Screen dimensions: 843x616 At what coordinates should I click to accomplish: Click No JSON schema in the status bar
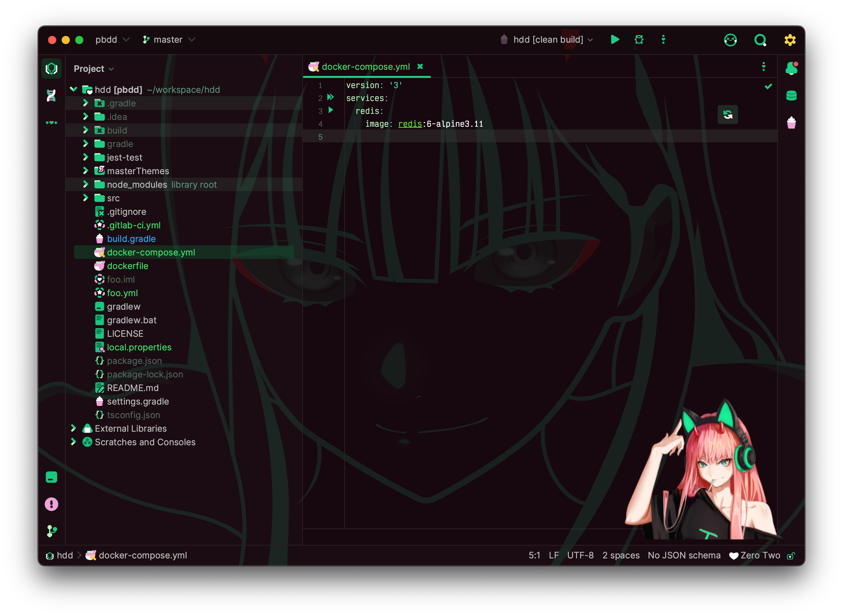pyautogui.click(x=684, y=555)
